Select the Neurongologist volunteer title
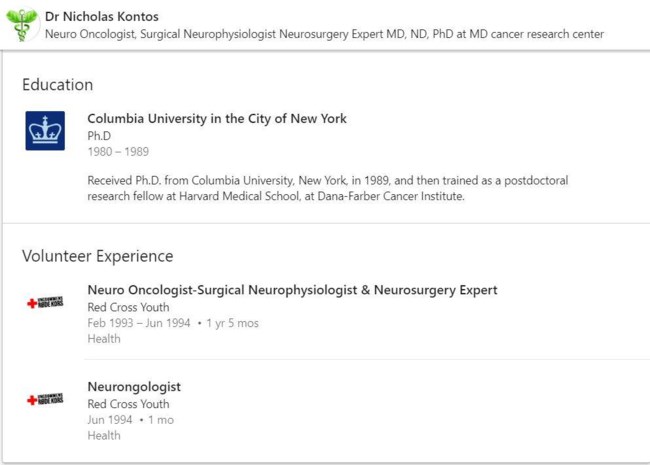 pos(134,387)
